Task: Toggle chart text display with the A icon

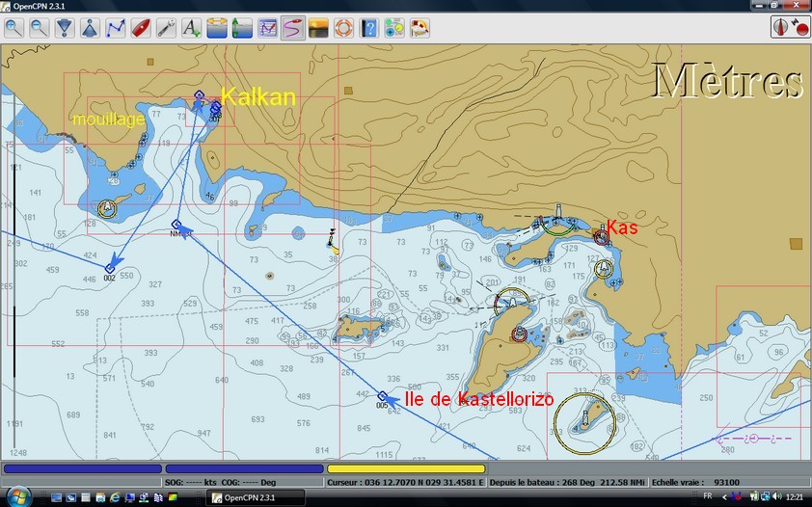Action: pyautogui.click(x=192, y=28)
